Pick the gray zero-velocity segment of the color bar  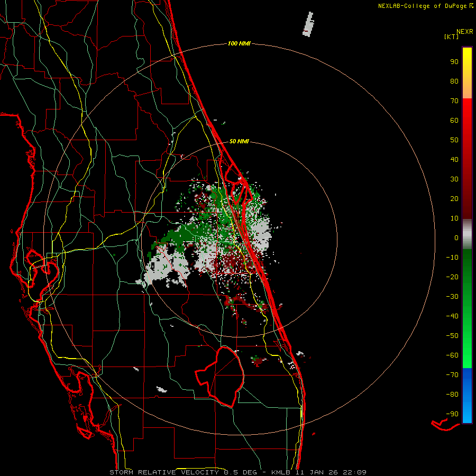click(x=467, y=234)
